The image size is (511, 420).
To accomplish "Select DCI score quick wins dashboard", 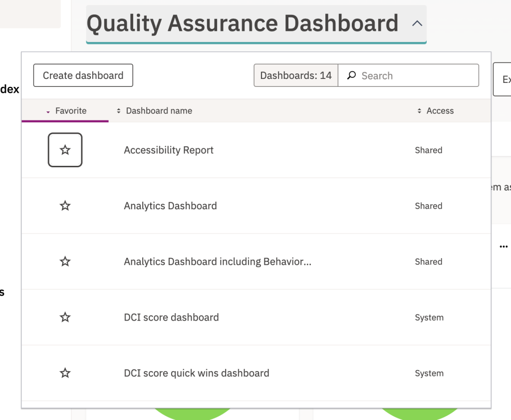I will tap(197, 373).
